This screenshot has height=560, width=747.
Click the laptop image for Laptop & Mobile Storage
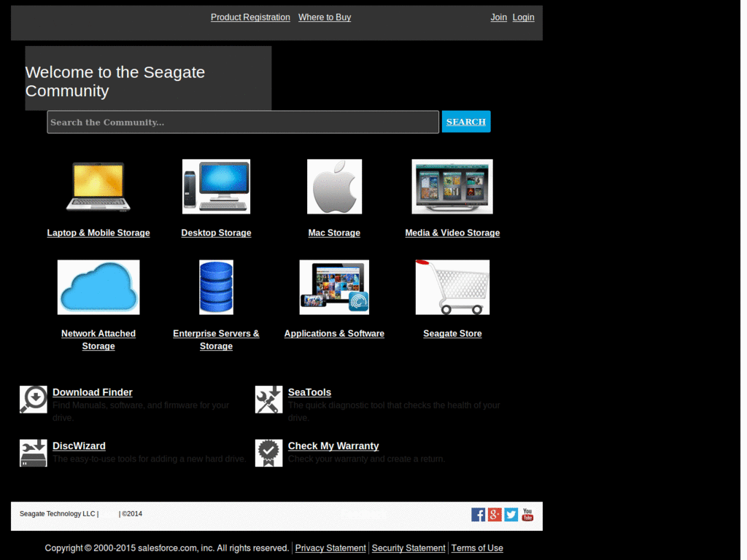98,187
